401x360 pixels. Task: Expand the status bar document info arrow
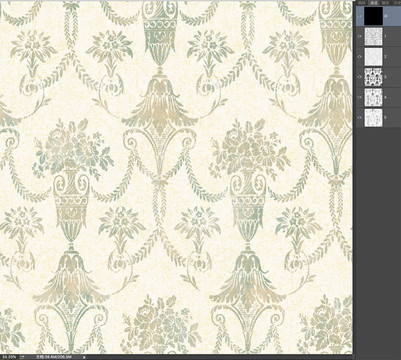coord(85,357)
